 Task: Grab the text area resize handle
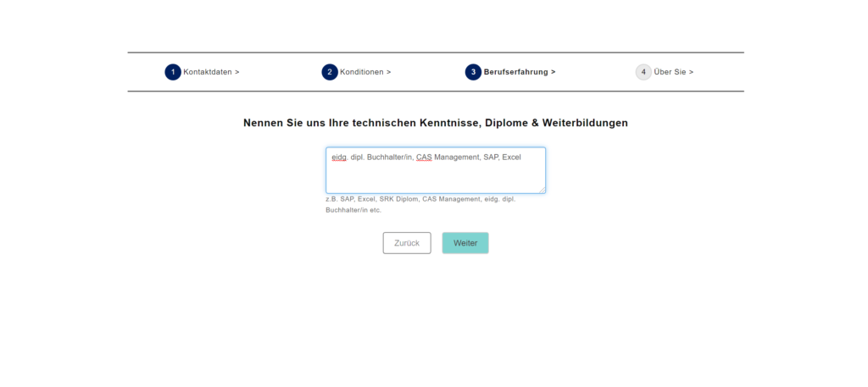pos(542,191)
